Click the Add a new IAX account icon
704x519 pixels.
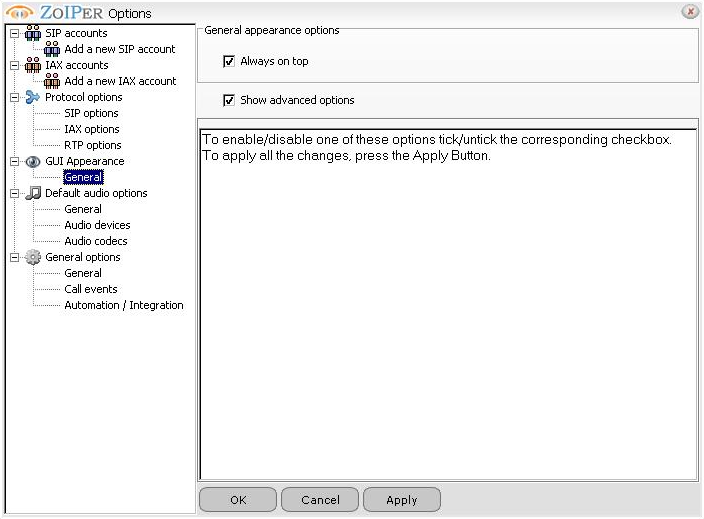coord(53,81)
